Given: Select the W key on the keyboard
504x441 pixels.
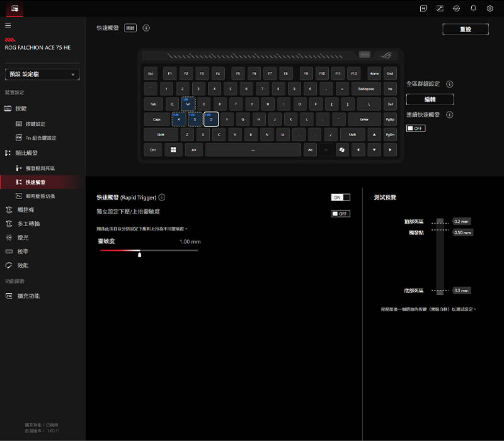Looking at the screenshot, I should tap(188, 104).
